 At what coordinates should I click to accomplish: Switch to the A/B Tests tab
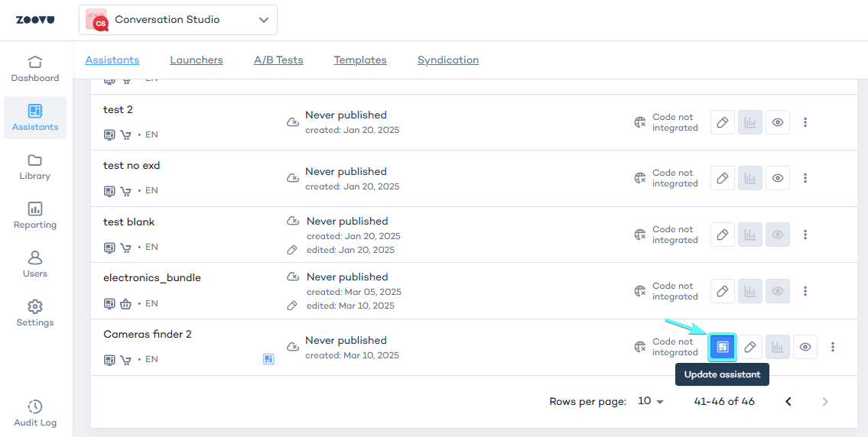click(x=278, y=60)
